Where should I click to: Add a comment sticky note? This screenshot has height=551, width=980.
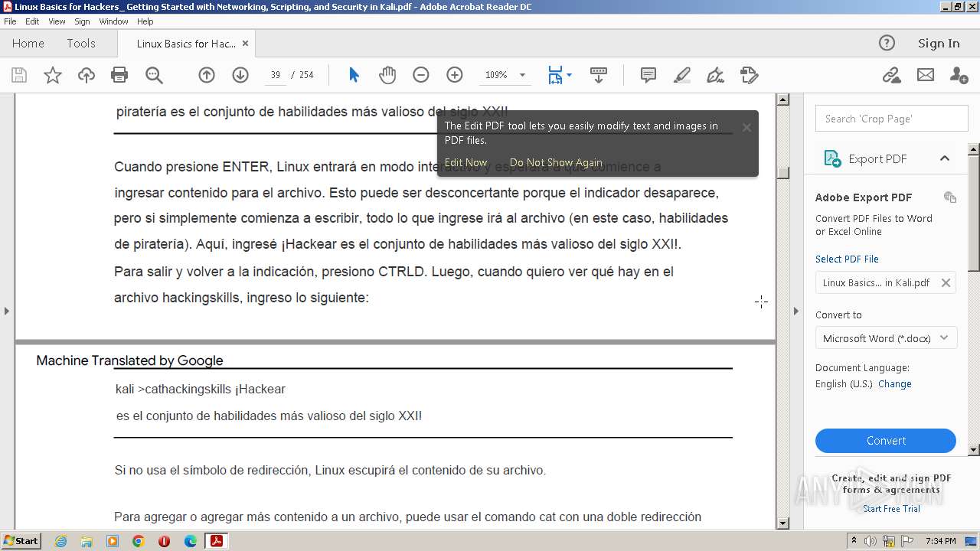(x=648, y=75)
